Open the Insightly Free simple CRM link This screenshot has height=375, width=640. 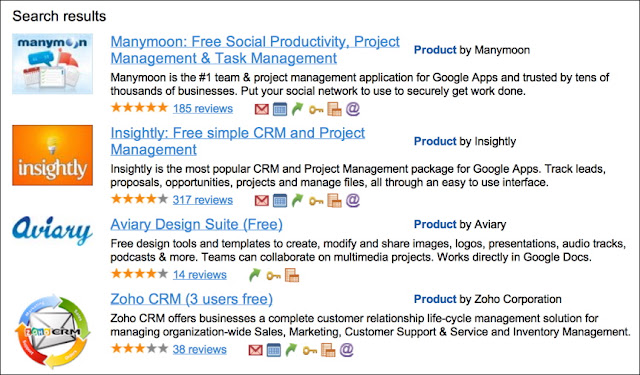pos(238,141)
